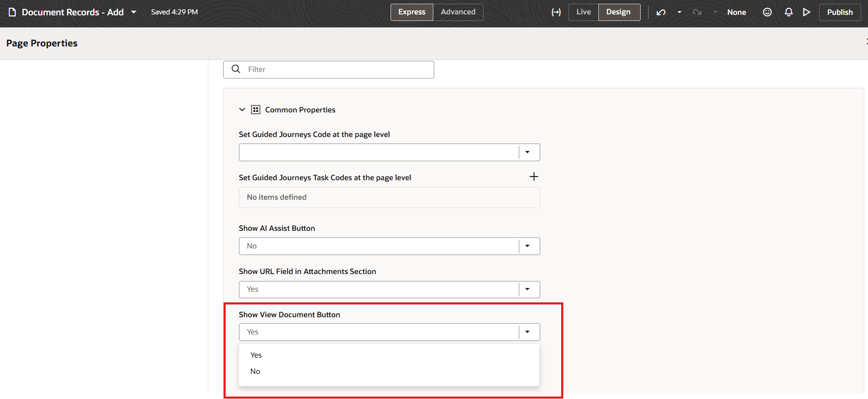This screenshot has width=868, height=399.
Task: Toggle to Live mode
Action: click(x=583, y=12)
